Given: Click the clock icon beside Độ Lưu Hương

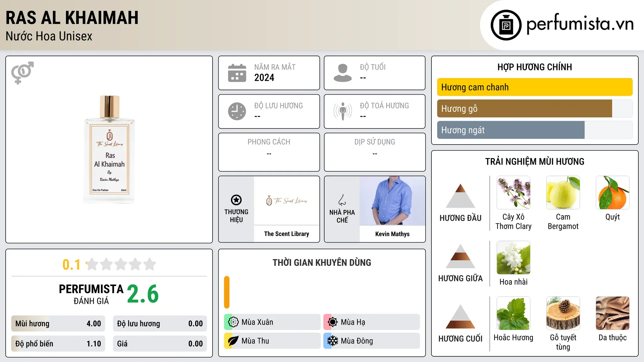Looking at the screenshot, I should (237, 111).
